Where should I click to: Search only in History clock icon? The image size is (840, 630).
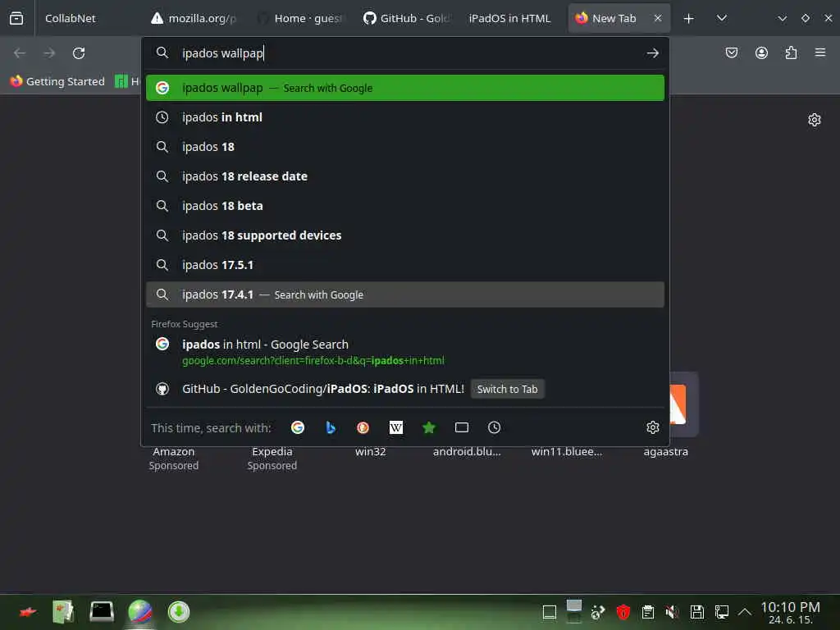[495, 427]
